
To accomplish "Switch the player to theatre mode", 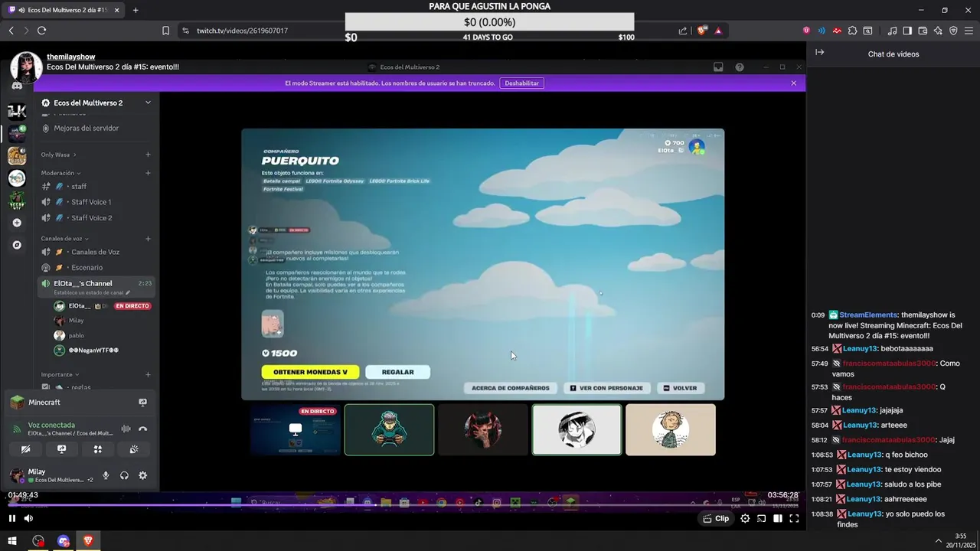I will click(x=777, y=518).
